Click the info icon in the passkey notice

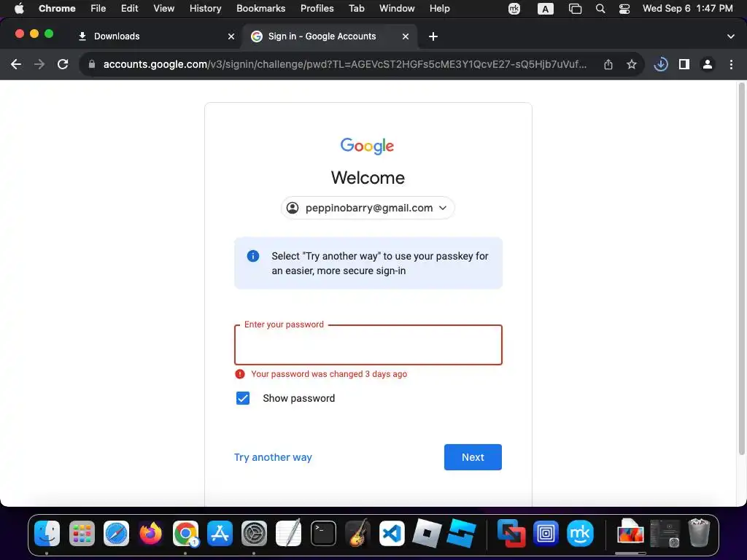tap(253, 256)
